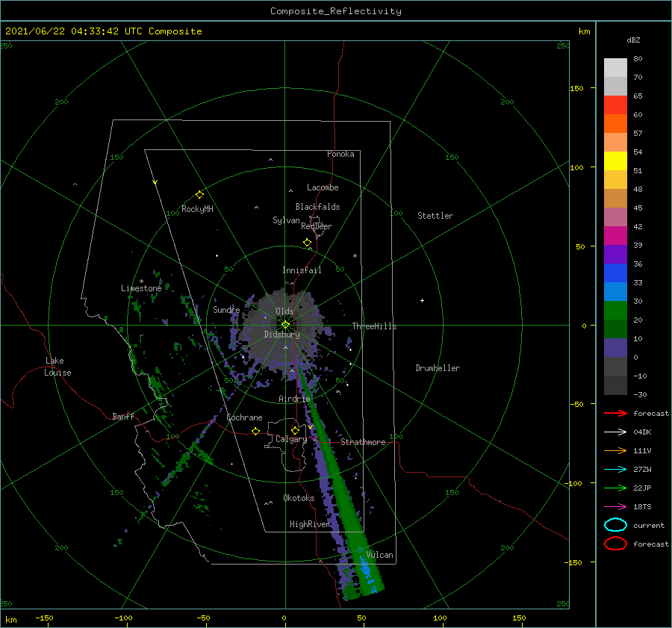Select the 30–33 dBZ light blue swatch

click(x=615, y=291)
